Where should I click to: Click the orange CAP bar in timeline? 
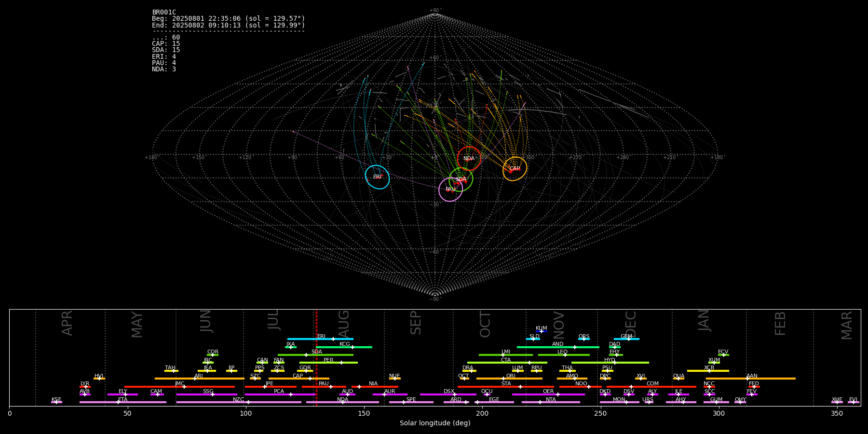[299, 379]
